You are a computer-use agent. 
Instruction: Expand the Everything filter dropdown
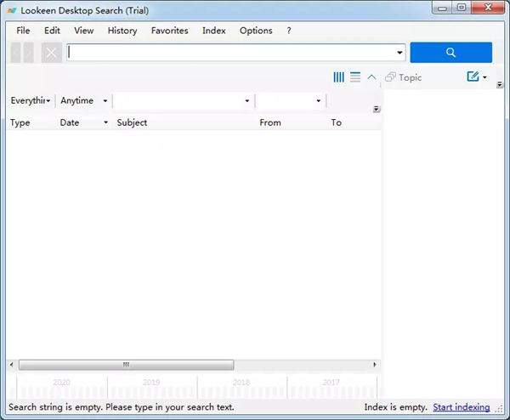(x=31, y=100)
